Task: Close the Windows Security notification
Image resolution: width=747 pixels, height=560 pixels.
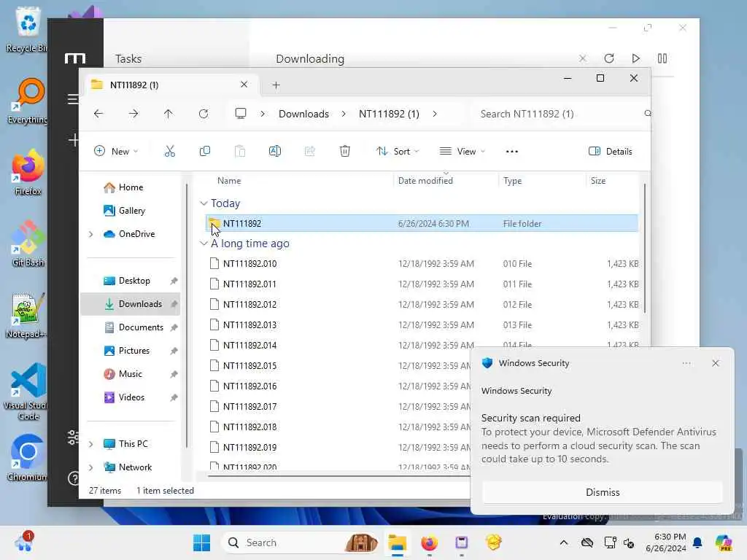Action: point(715,363)
